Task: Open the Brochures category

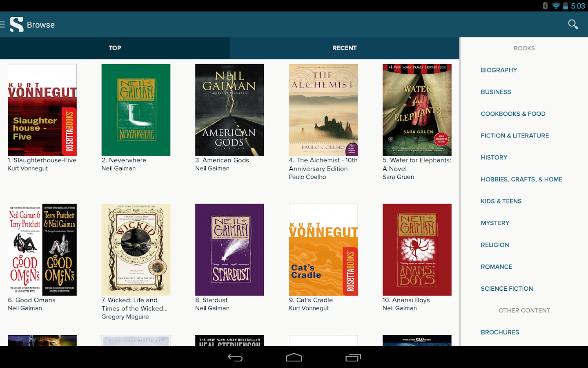Action: [500, 332]
